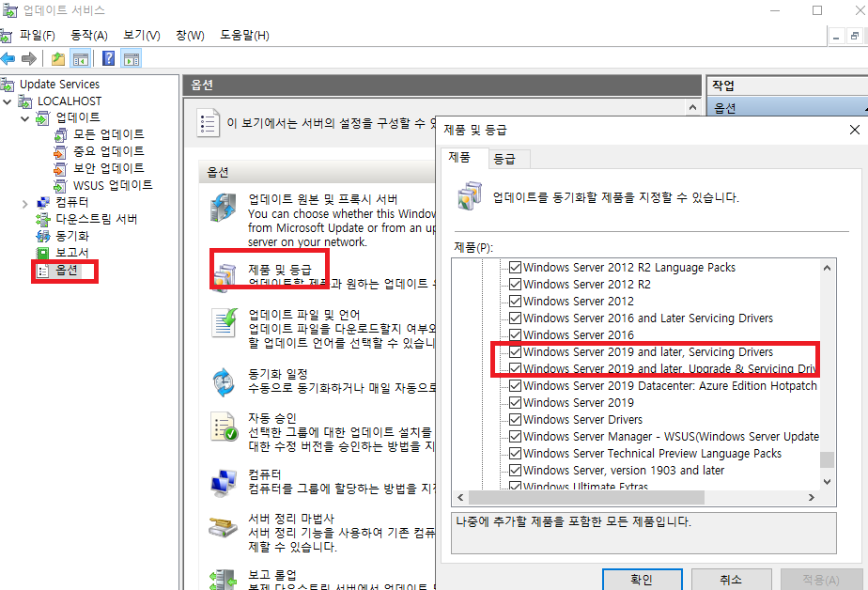This screenshot has width=868, height=590.
Task: Click the product list horizontal scrollbar thumb
Action: pos(586,498)
